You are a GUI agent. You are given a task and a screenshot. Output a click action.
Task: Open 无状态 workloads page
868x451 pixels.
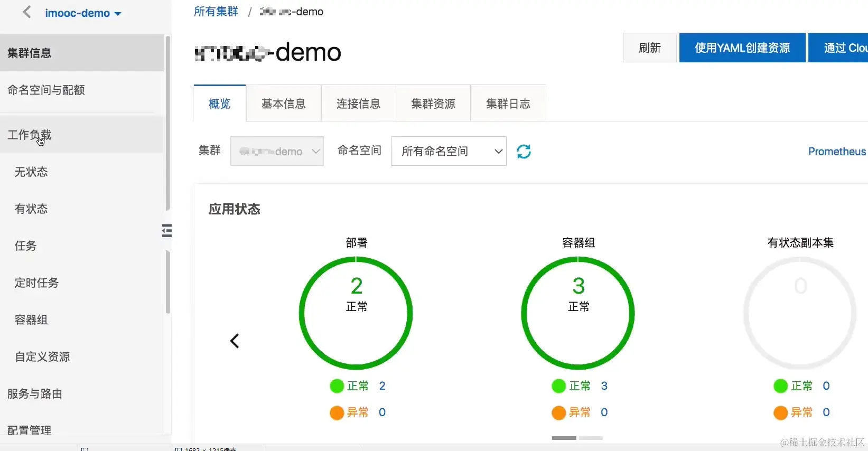coord(31,172)
